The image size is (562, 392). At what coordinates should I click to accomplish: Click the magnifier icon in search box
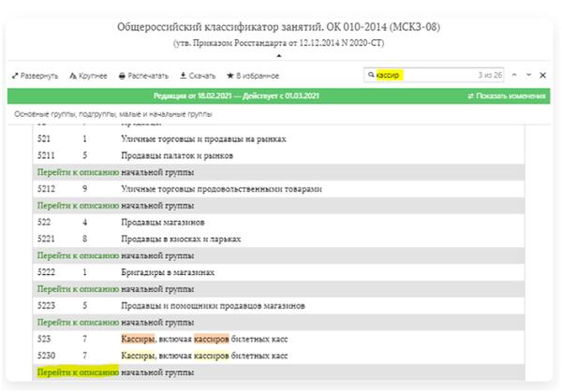click(371, 75)
